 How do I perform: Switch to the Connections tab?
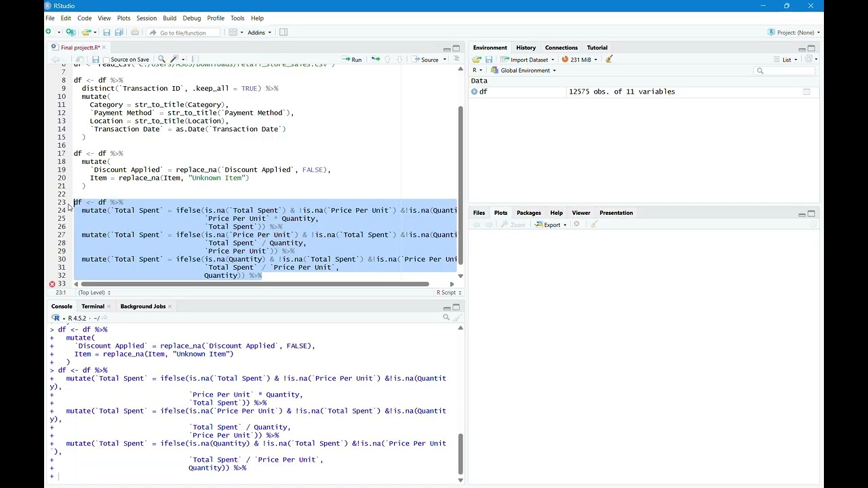pyautogui.click(x=561, y=47)
